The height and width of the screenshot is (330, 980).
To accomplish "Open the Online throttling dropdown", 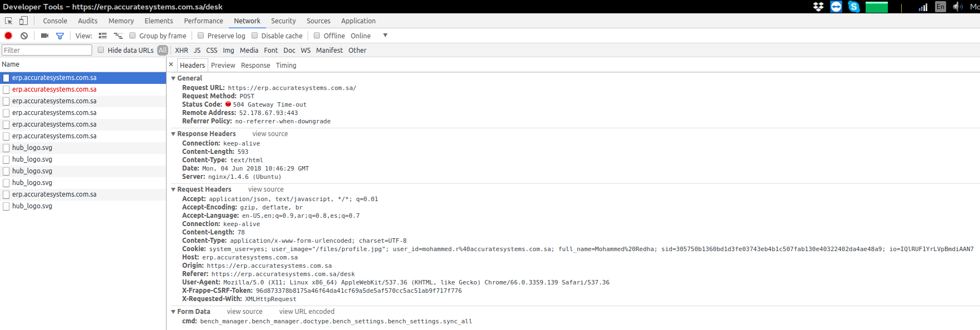I will (x=369, y=36).
